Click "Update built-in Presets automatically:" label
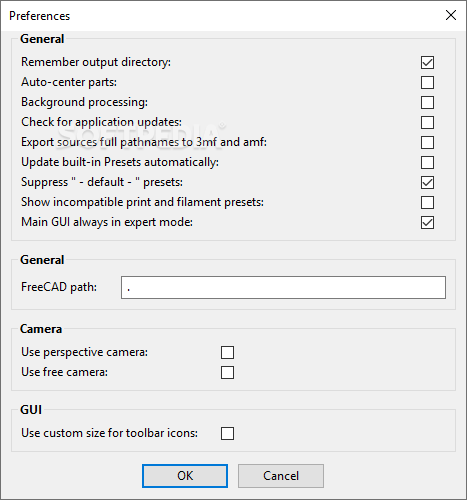The image size is (467, 500). click(120, 162)
